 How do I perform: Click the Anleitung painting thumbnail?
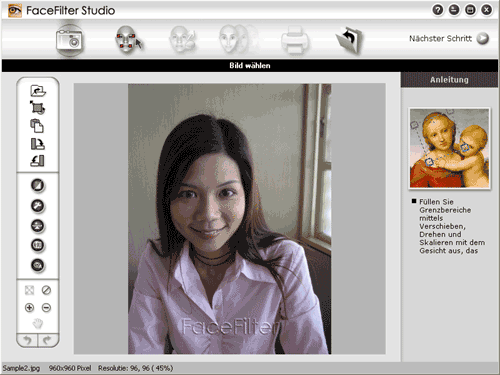tap(449, 148)
